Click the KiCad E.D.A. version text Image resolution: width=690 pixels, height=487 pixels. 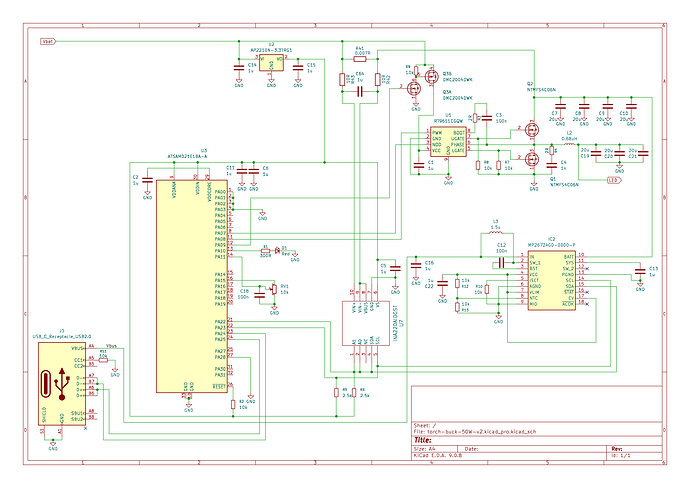point(438,455)
